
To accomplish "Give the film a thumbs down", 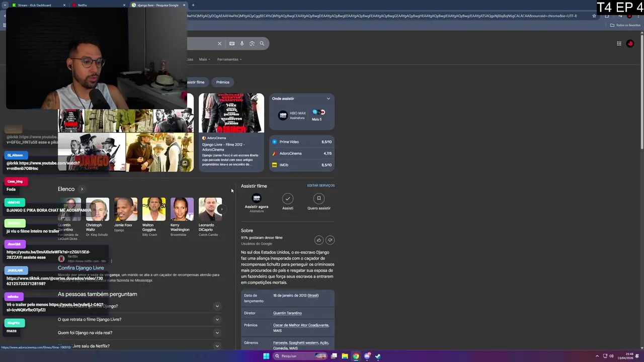I will 330,240.
